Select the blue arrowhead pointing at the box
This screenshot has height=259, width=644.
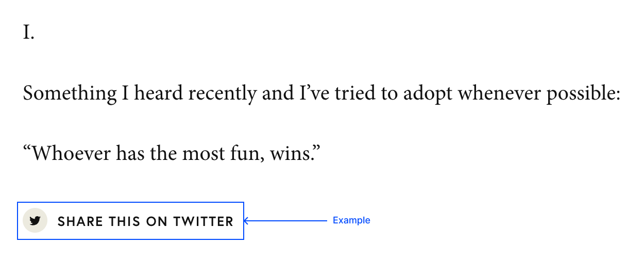click(246, 221)
